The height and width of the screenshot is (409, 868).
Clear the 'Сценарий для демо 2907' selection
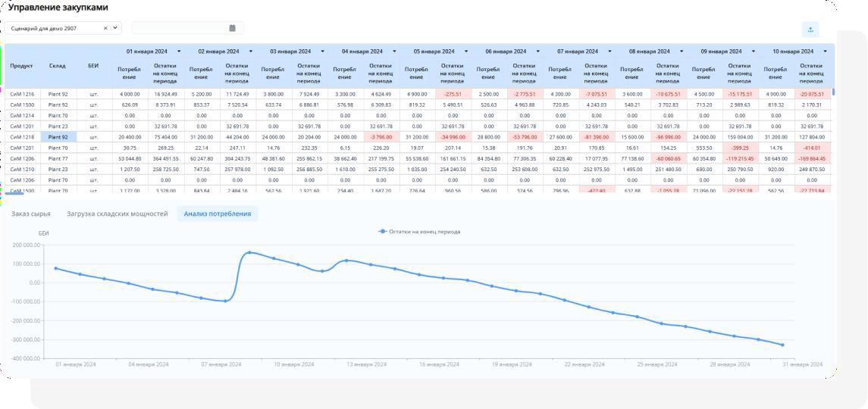[x=105, y=28]
